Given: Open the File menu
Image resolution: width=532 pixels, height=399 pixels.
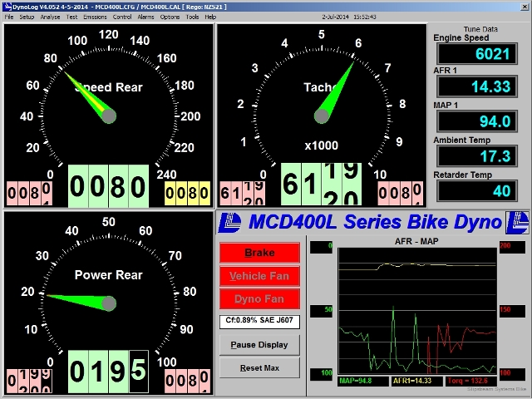Looking at the screenshot, I should tap(9, 17).
